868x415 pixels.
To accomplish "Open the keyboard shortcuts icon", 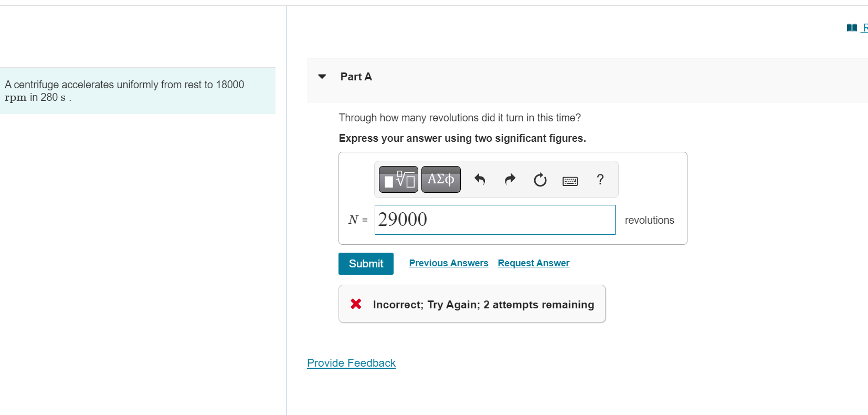I will point(570,181).
